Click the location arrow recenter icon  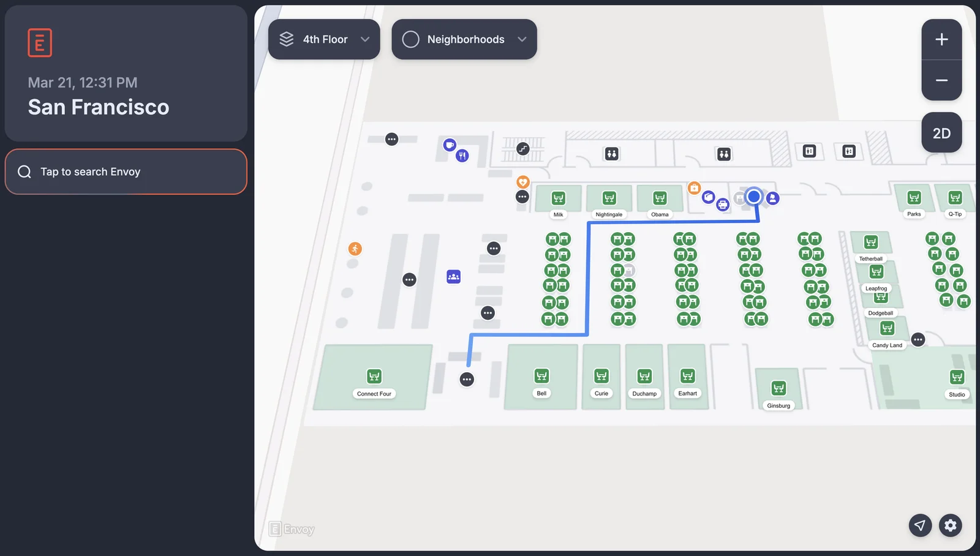[920, 525]
